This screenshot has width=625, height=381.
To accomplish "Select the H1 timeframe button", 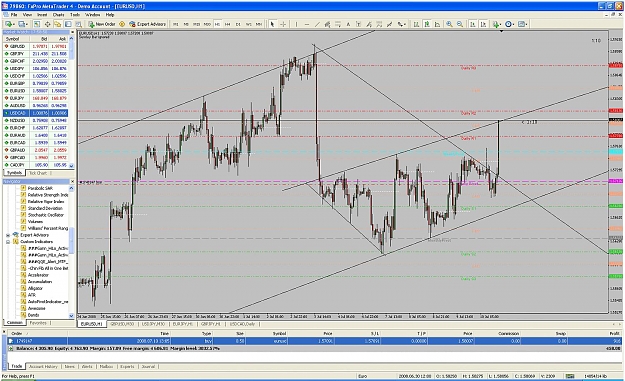I will coord(217,24).
